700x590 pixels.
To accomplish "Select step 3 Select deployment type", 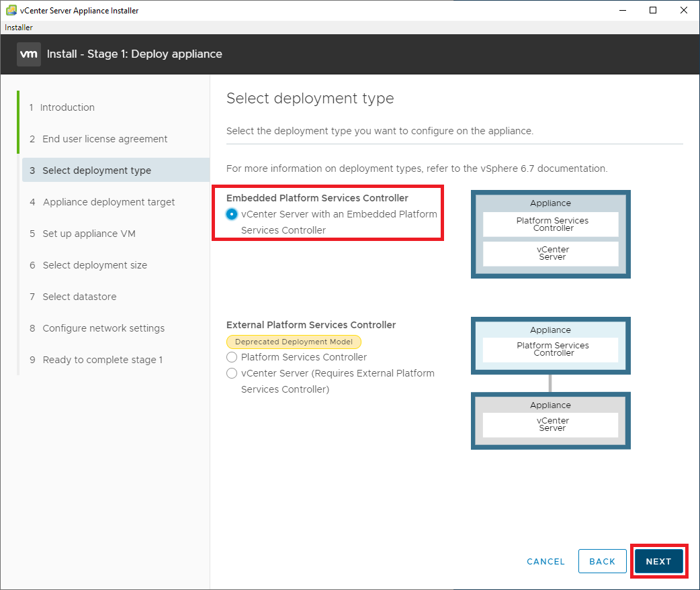I will 97,170.
